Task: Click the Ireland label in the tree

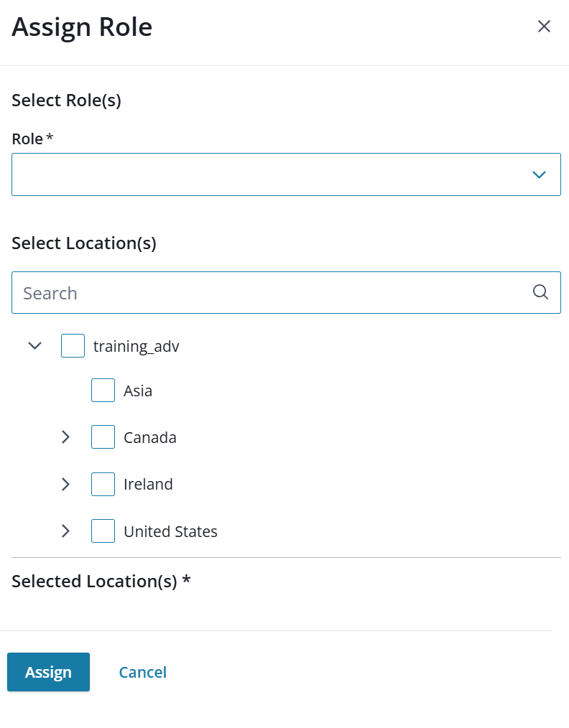Action: click(148, 485)
